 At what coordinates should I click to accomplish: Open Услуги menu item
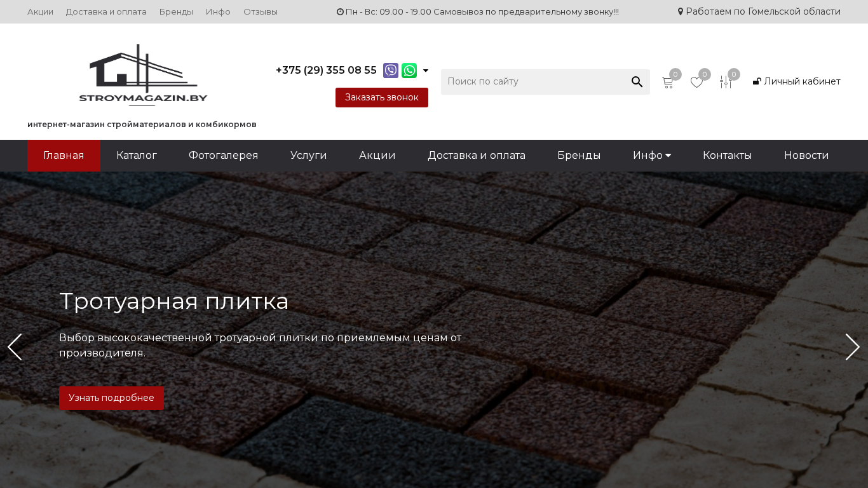pos(309,156)
